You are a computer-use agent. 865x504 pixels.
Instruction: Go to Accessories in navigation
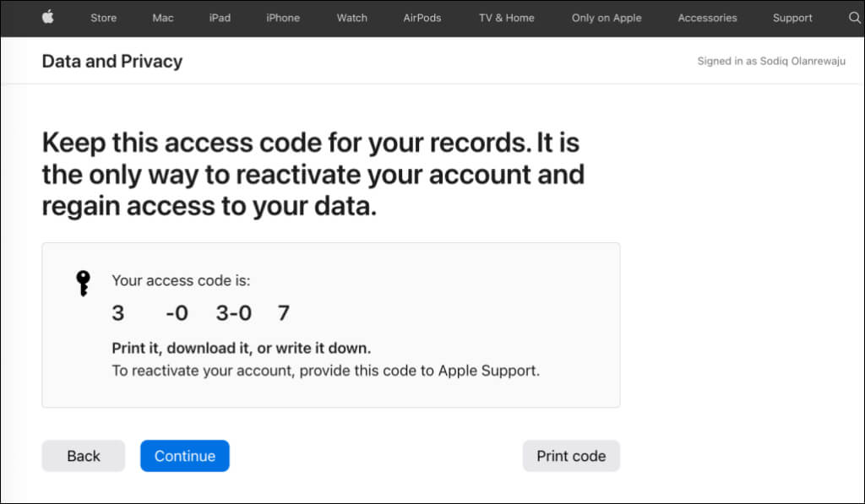tap(707, 18)
